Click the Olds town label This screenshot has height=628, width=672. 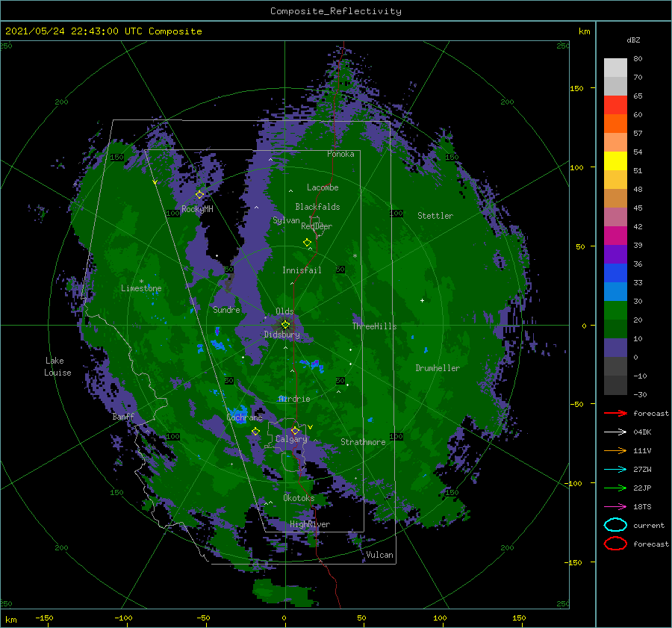(284, 311)
